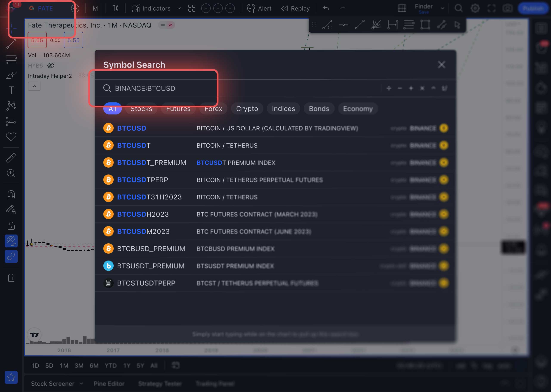Select the Forex filter tab
This screenshot has width=551, height=392.
[213, 109]
